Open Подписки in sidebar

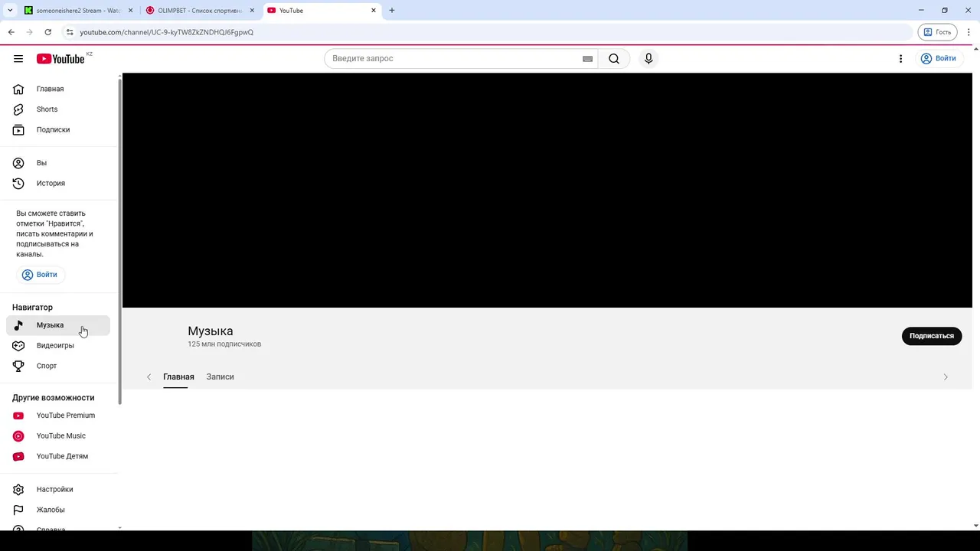(x=58, y=130)
